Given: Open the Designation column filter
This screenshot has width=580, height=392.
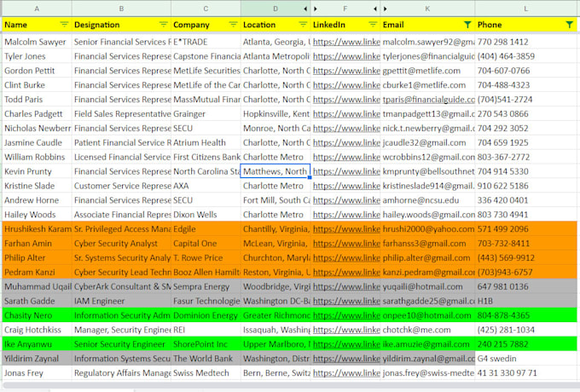Looking at the screenshot, I should [x=164, y=25].
